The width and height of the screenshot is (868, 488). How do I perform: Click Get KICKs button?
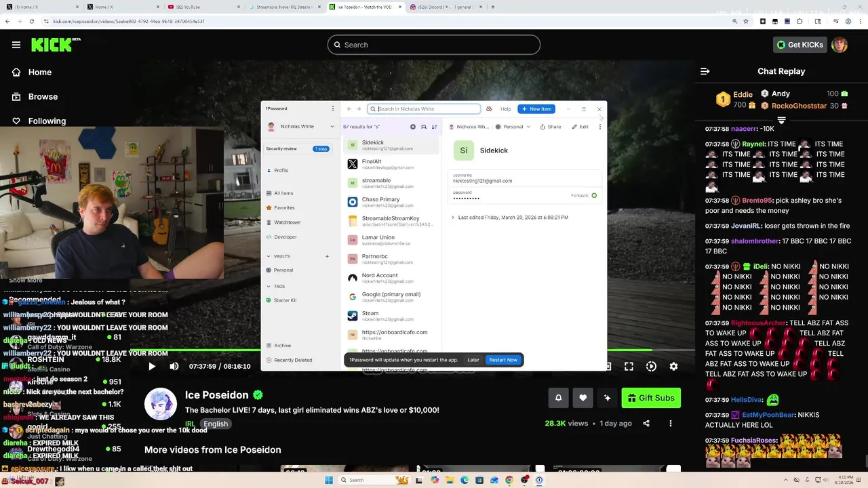(800, 45)
